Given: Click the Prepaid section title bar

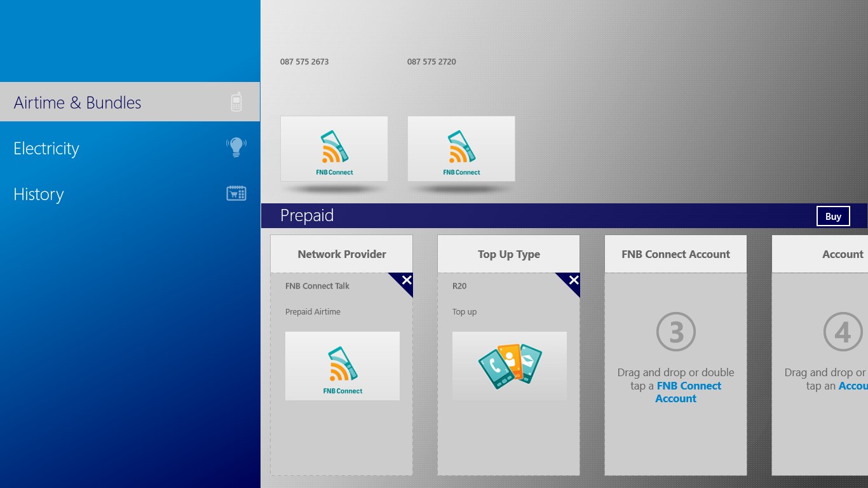Looking at the screenshot, I should pyautogui.click(x=564, y=216).
